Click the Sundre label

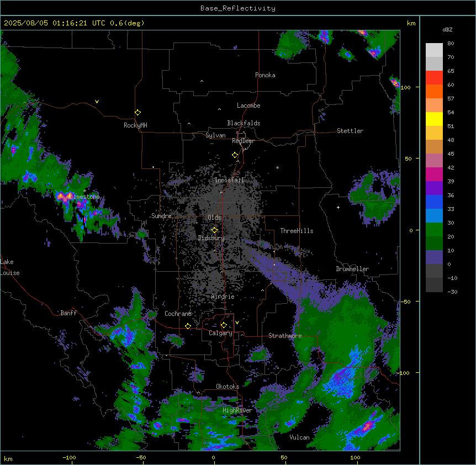(x=161, y=216)
